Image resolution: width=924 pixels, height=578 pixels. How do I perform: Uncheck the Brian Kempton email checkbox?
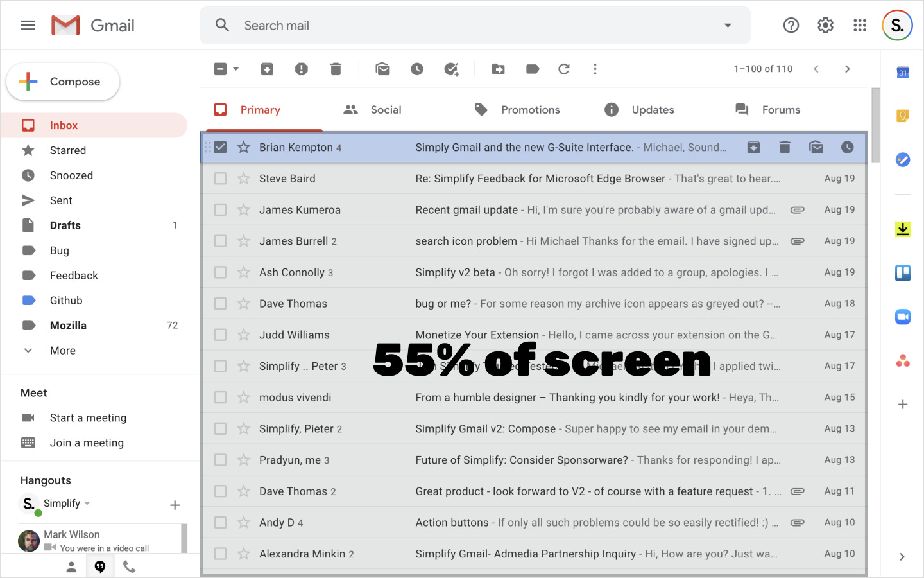pyautogui.click(x=220, y=147)
